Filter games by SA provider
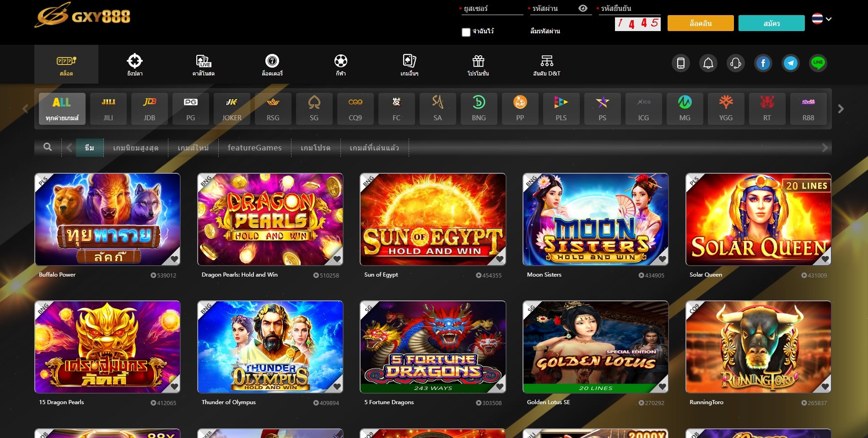 click(x=438, y=109)
